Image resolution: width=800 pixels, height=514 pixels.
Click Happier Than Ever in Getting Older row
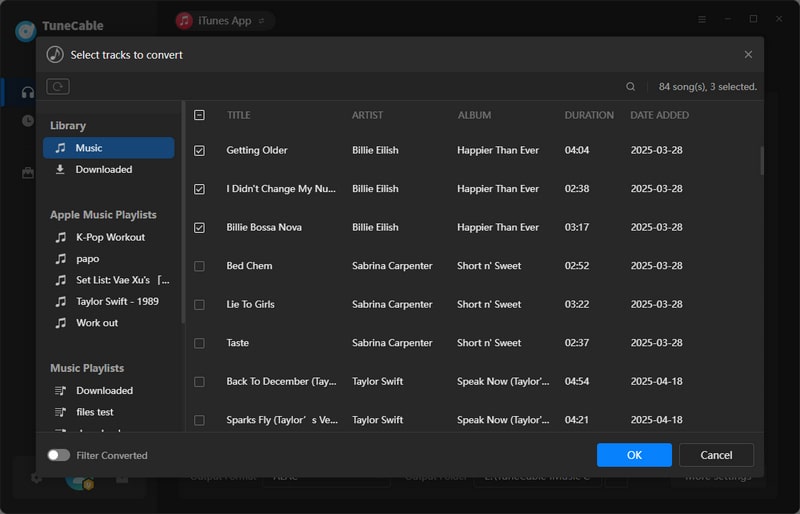tap(497, 150)
